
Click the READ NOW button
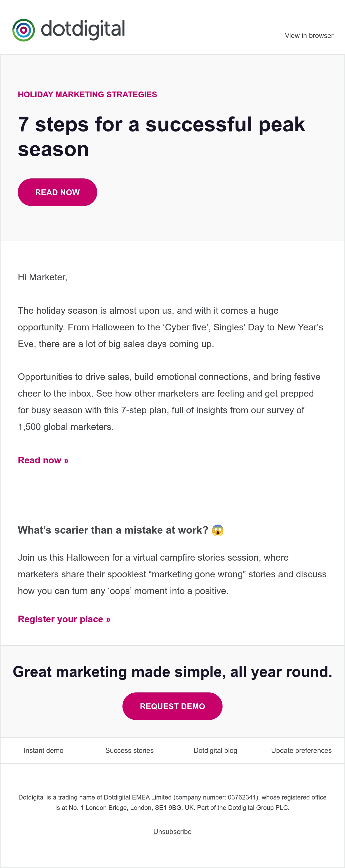click(x=57, y=192)
